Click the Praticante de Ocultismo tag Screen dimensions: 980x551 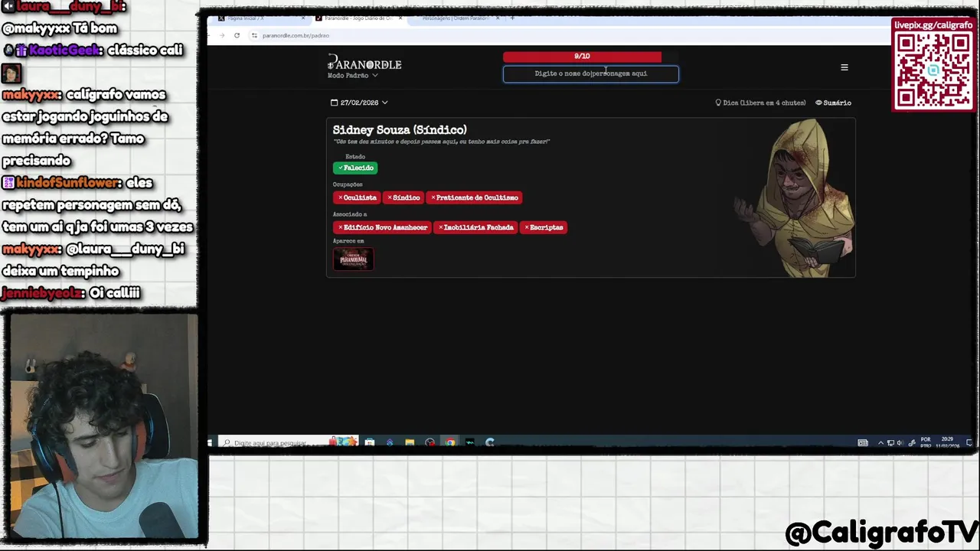[474, 197]
